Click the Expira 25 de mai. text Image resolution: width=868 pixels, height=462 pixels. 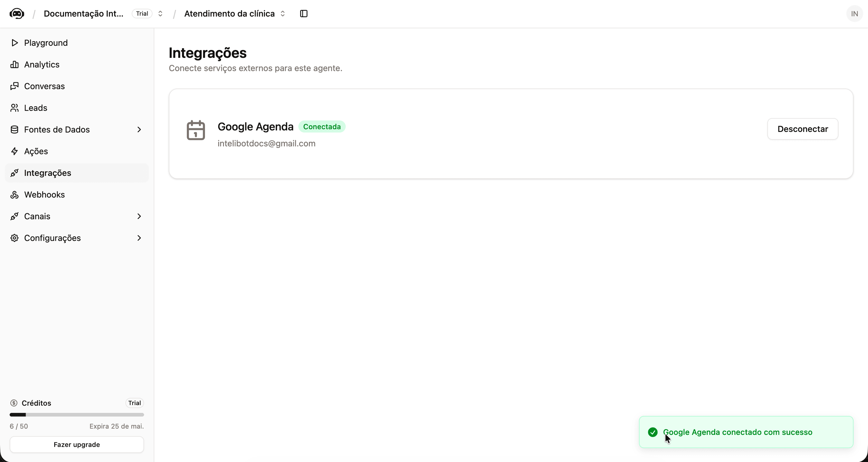(x=117, y=426)
